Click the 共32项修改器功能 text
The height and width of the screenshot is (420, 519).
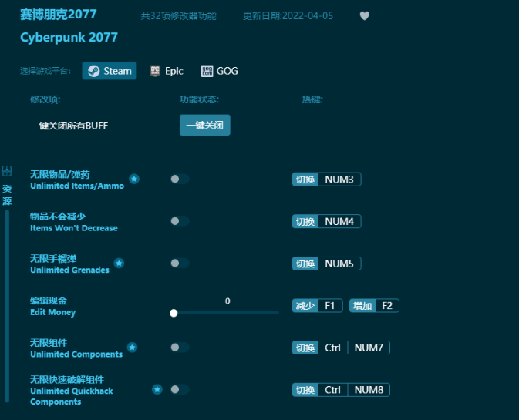pyautogui.click(x=179, y=16)
